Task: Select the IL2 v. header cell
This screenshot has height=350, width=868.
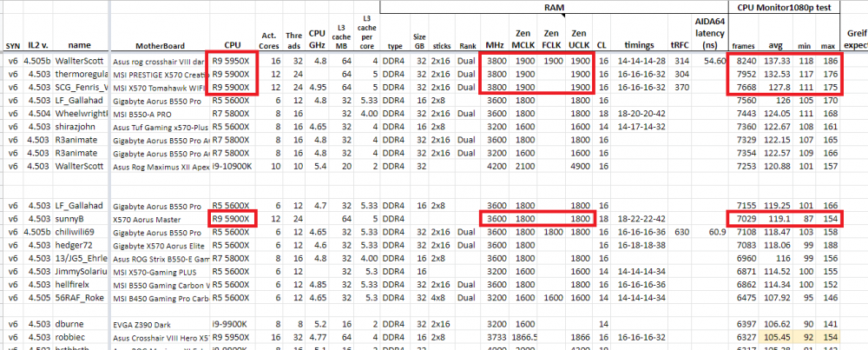Action: [37, 45]
